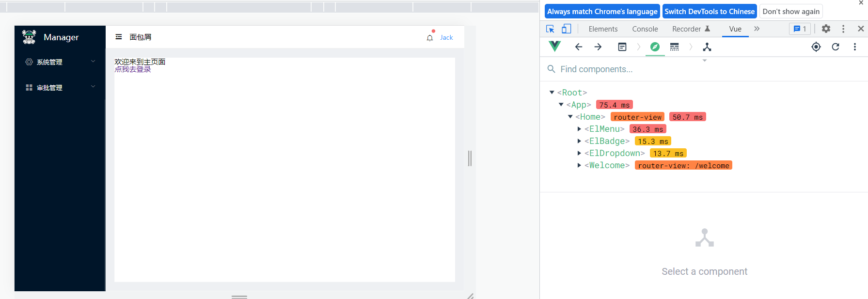Select the ElBadge component

tap(607, 141)
